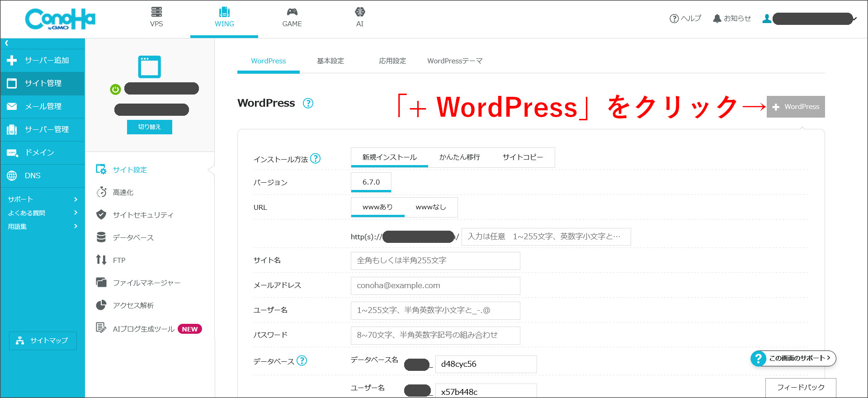Expand the サポート sidebar section
Image resolution: width=868 pixels, height=398 pixels.
42,199
